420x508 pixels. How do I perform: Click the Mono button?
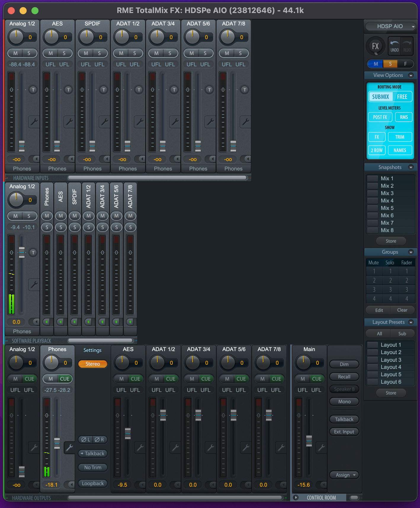(x=344, y=401)
